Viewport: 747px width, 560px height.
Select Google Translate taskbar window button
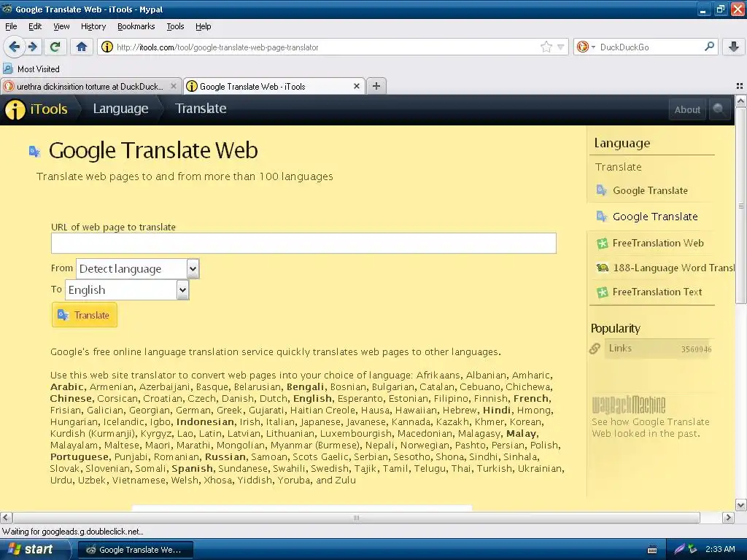point(135,550)
